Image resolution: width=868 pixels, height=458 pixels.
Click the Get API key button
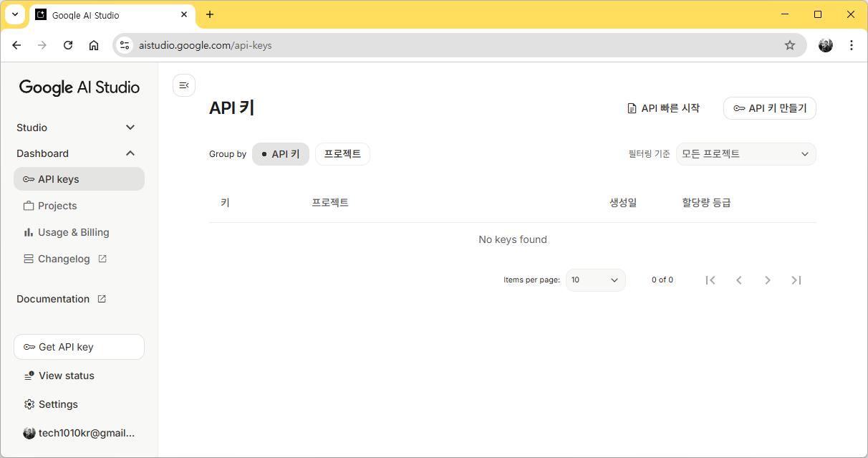coord(79,347)
